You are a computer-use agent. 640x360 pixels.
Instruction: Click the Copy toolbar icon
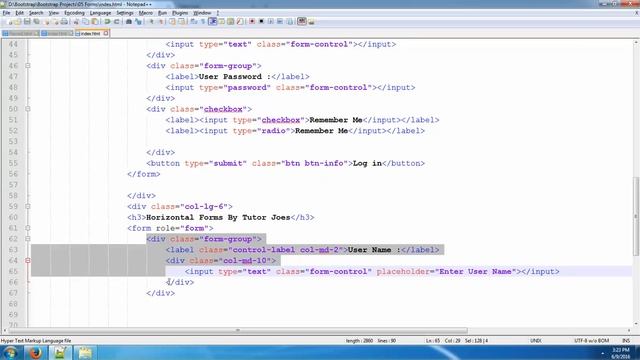[85, 21]
